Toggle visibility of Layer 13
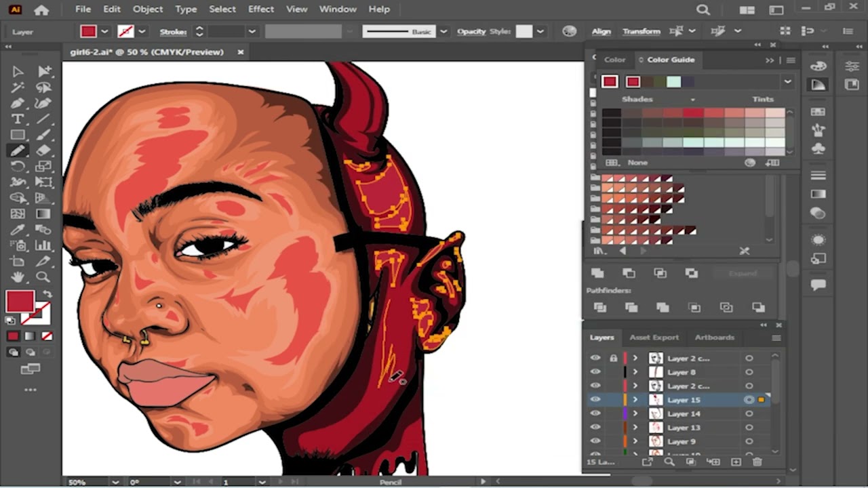The height and width of the screenshot is (488, 868). click(x=595, y=428)
